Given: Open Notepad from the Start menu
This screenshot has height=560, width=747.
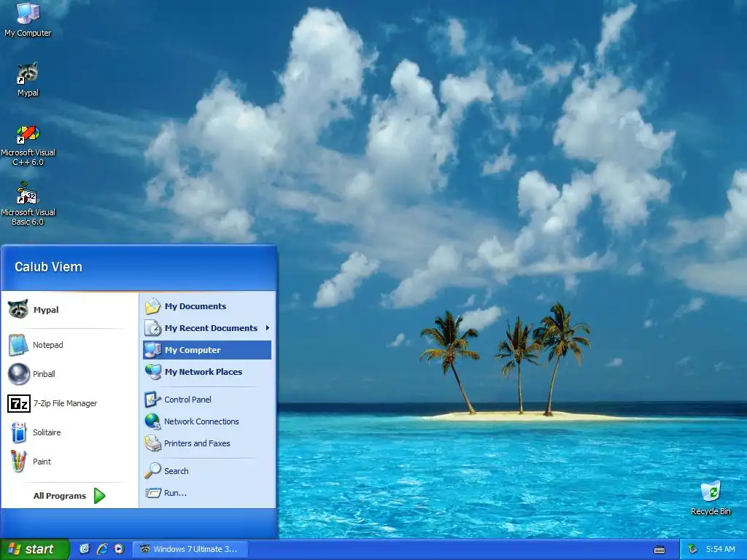Looking at the screenshot, I should coord(69,345).
